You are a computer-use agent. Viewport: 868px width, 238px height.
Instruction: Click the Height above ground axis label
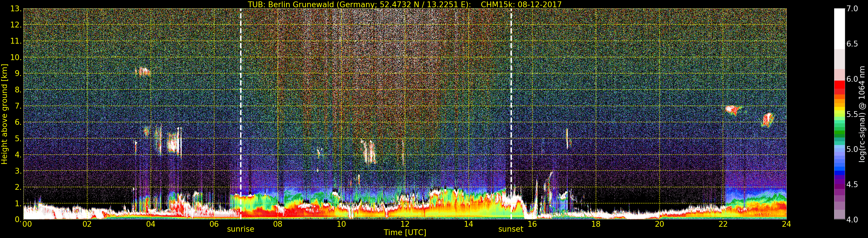click(x=4, y=114)
